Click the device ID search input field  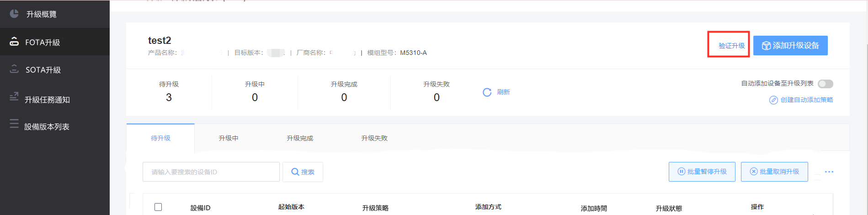[x=211, y=172]
